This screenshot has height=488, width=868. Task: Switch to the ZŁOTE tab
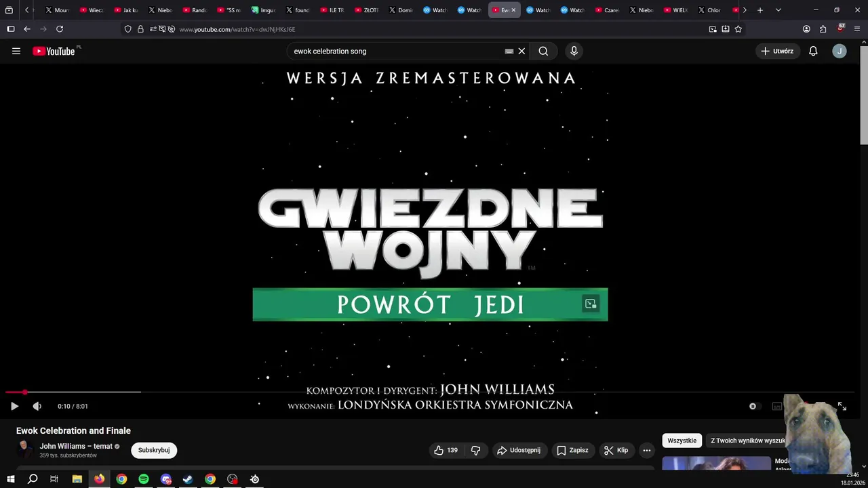367,10
